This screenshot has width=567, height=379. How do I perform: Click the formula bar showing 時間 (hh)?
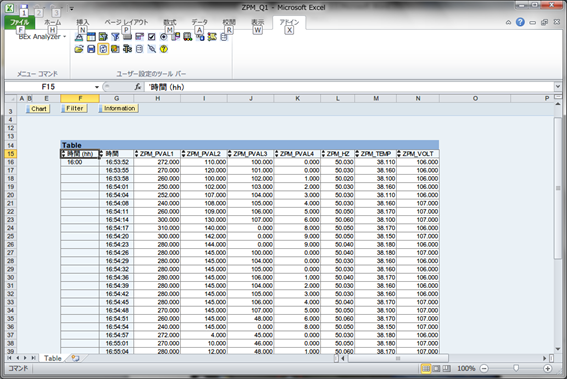349,87
